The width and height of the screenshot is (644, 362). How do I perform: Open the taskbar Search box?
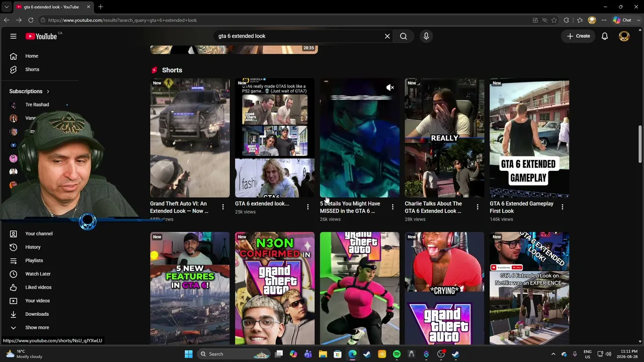pyautogui.click(x=234, y=354)
